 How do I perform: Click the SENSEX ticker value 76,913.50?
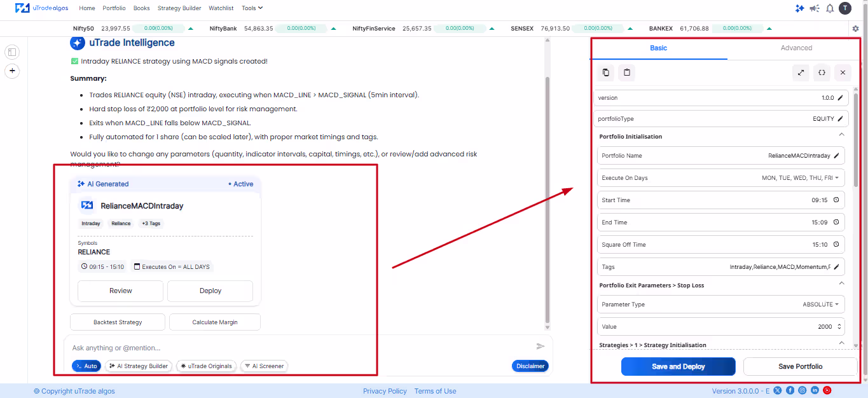(x=555, y=29)
